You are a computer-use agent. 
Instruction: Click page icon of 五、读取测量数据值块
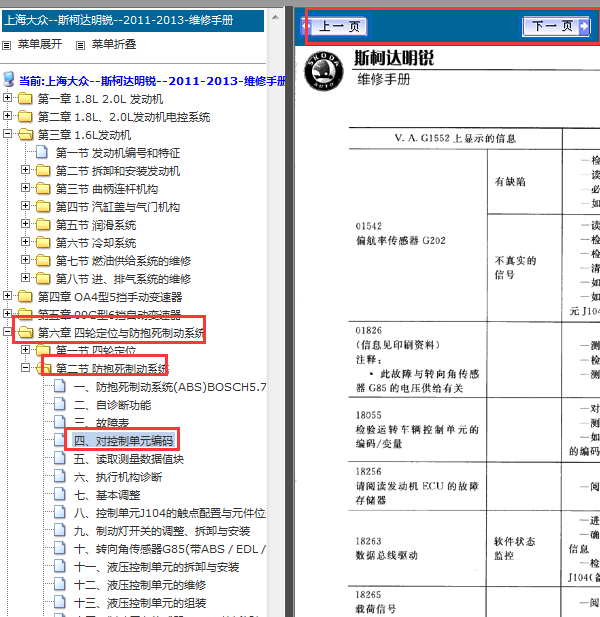[x=60, y=458]
